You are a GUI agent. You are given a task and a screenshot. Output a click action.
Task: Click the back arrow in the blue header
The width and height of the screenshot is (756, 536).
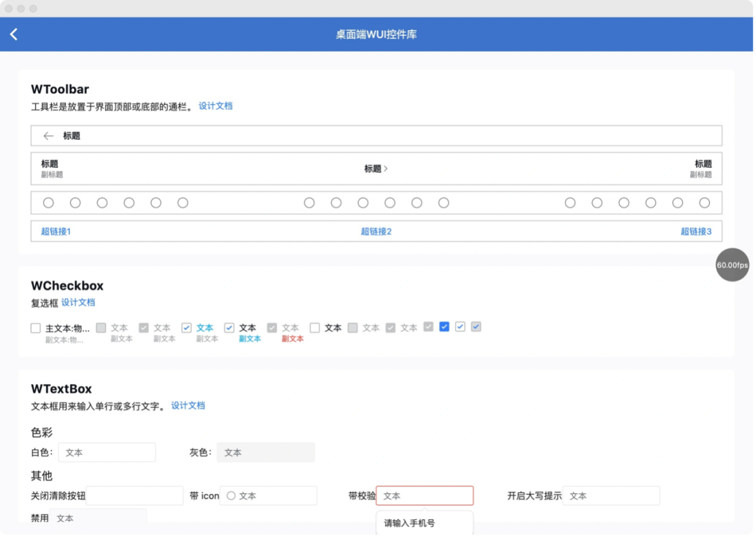tap(14, 34)
